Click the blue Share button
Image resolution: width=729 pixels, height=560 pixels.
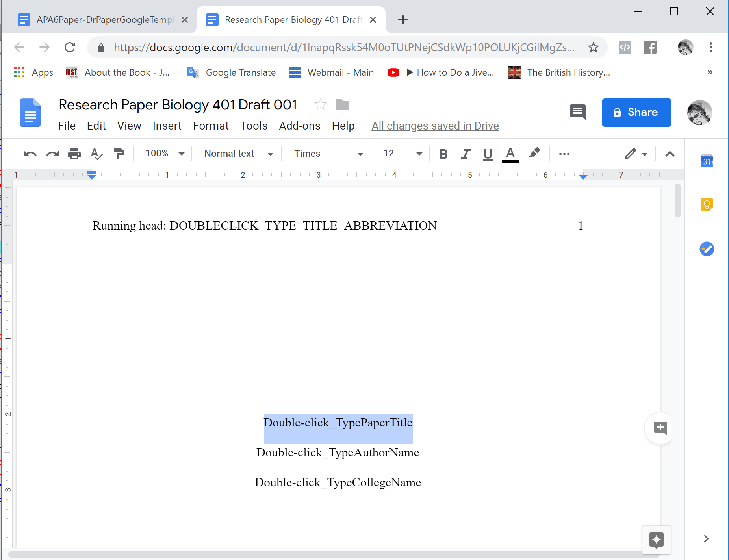click(x=636, y=113)
